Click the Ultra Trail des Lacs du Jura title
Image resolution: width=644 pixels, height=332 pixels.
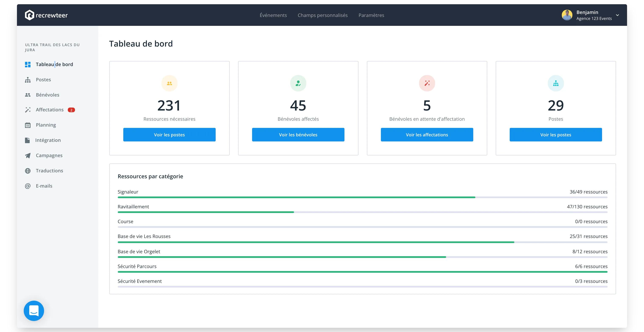[52, 47]
